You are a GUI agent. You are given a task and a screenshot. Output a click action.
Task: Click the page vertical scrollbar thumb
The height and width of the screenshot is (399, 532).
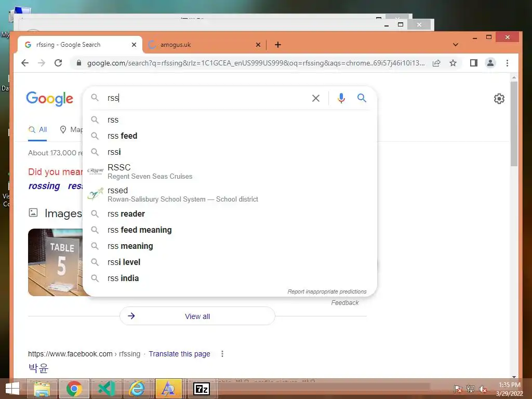(x=514, y=124)
